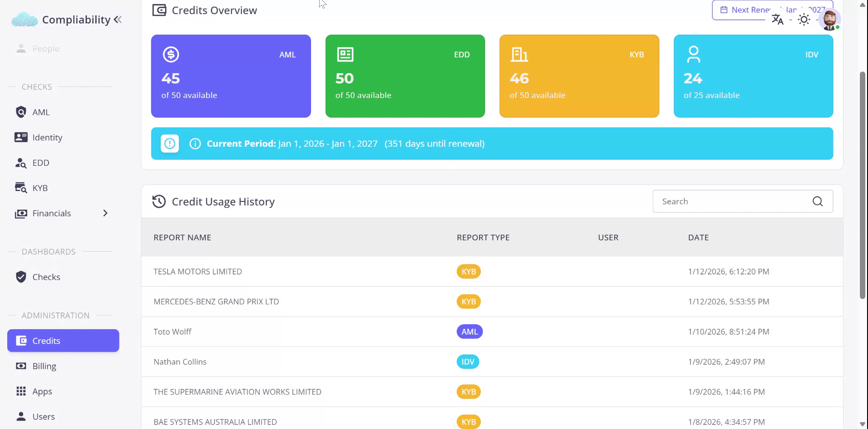Open the Billing administration page
Image resolution: width=868 pixels, height=429 pixels.
tap(44, 366)
